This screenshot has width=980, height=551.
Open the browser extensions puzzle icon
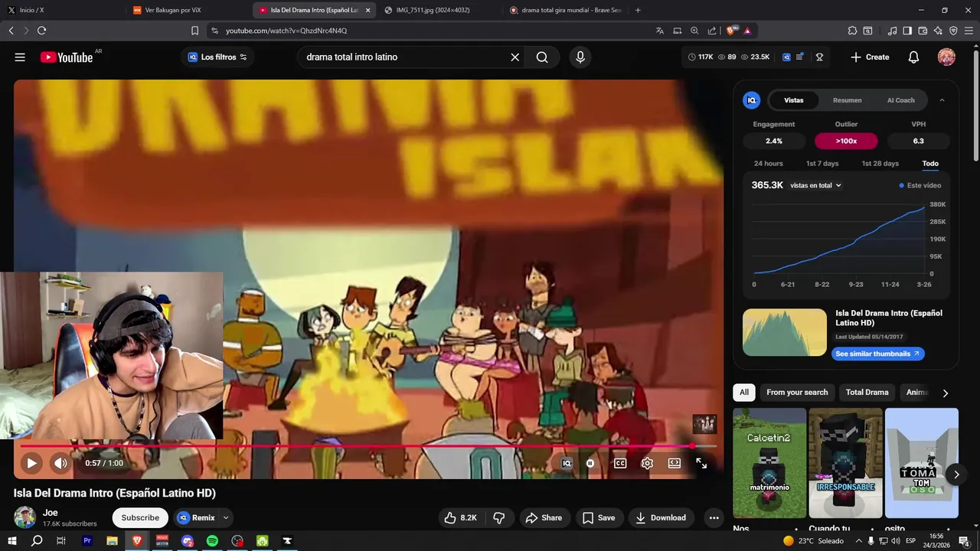(x=852, y=31)
